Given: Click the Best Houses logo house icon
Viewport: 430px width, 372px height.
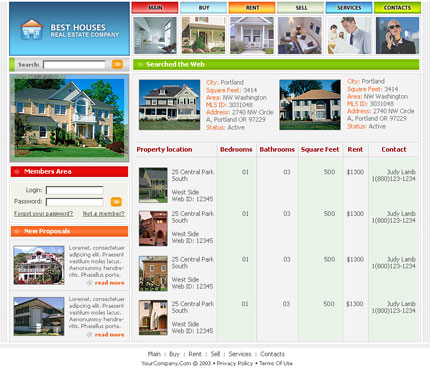Looking at the screenshot, I should 32,30.
